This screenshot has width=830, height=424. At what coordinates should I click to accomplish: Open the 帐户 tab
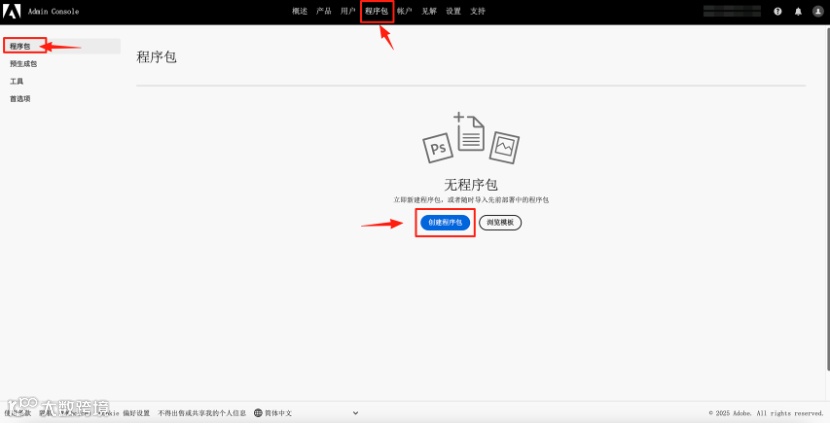pos(404,11)
